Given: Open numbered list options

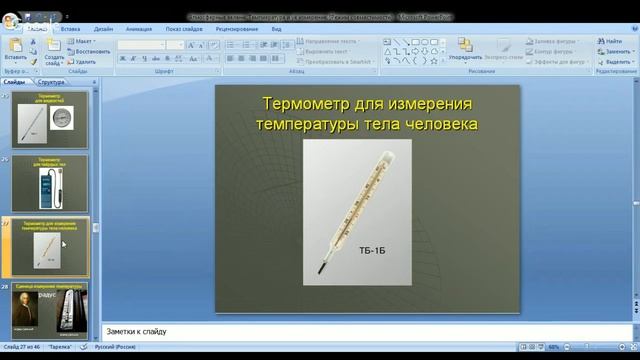Looking at the screenshot, I should [x=248, y=45].
